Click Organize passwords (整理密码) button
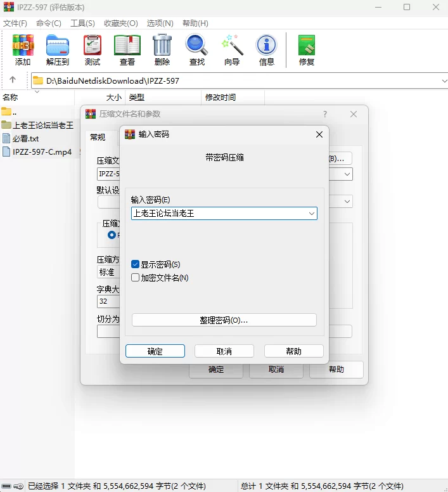Viewport: 448px width, 492px height. (x=224, y=320)
